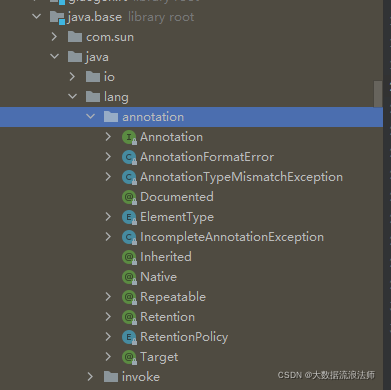Expand IncompleteAnnotationException class node
Viewport: 391px width, 390px height.
(x=108, y=237)
